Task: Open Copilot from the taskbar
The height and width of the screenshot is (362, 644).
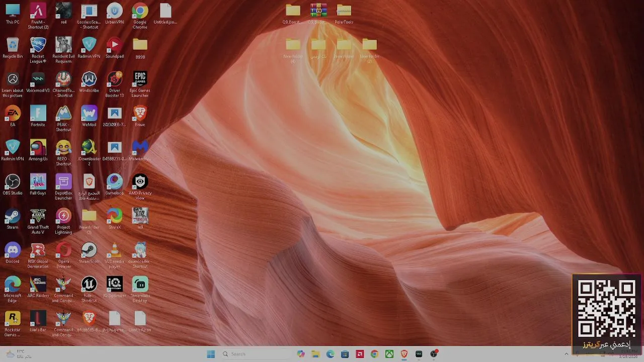Action: point(301,354)
